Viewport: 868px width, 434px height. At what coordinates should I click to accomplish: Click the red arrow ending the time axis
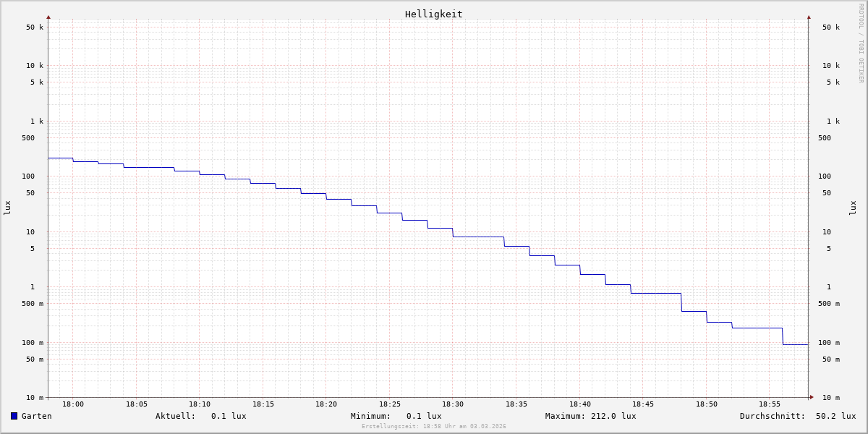(812, 397)
